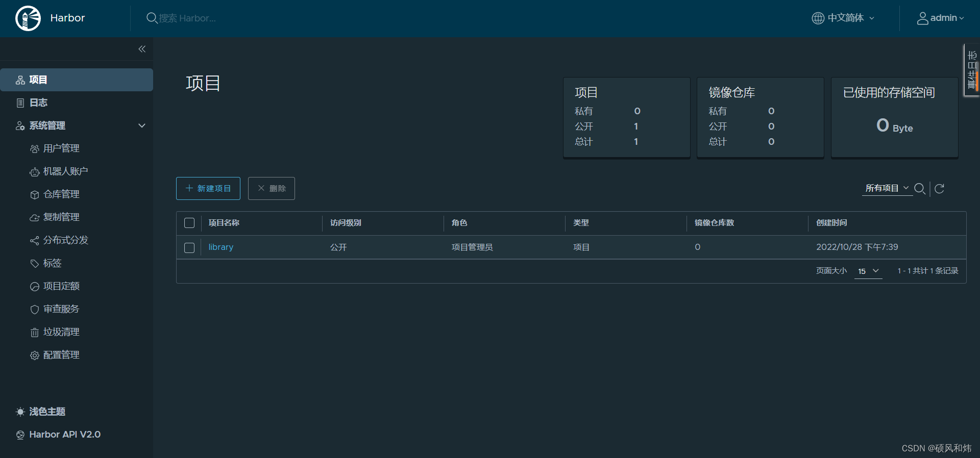This screenshot has width=980, height=458.
Task: Click the 浅色主题 sun icon
Action: point(20,412)
